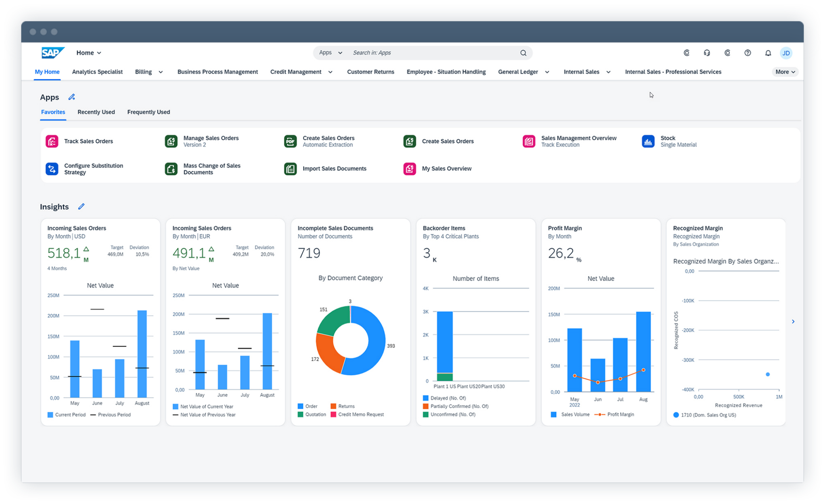Open Configure Substitution Strategy icon

[x=51, y=168]
